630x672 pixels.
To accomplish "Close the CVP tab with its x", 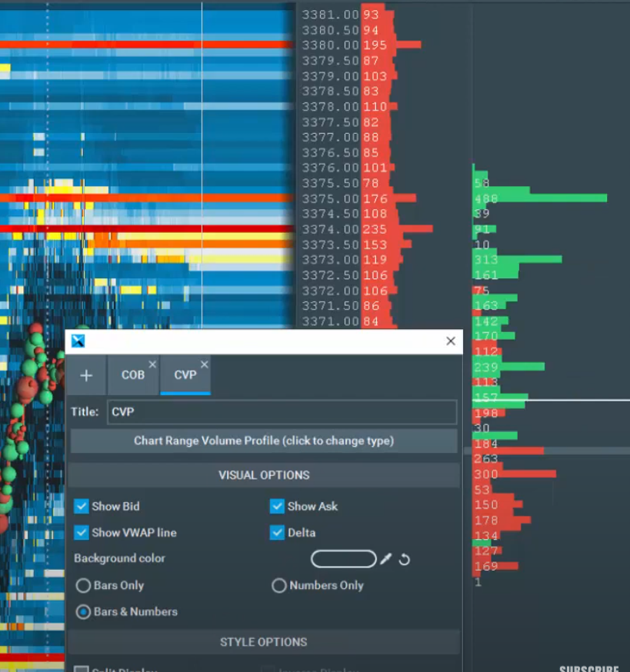I will click(205, 364).
